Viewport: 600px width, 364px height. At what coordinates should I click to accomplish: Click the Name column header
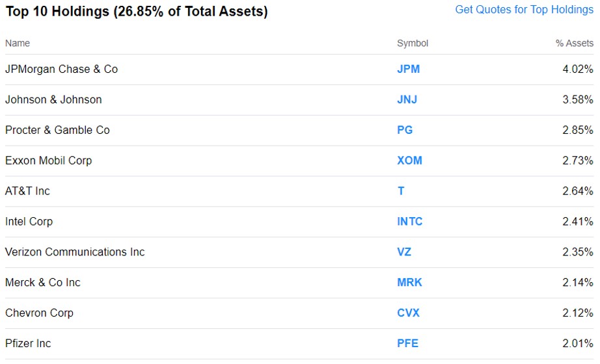pos(18,44)
